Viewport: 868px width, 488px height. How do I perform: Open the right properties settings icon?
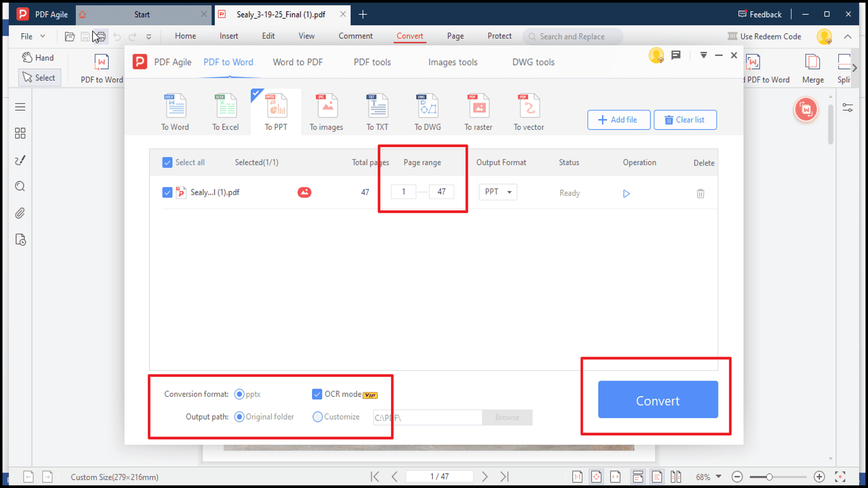[x=848, y=108]
